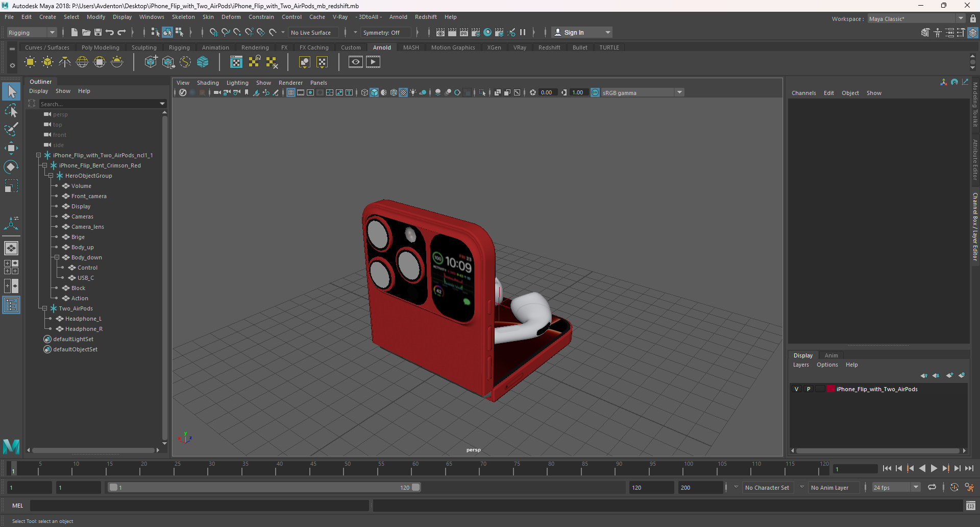This screenshot has height=527, width=980.
Task: Click the time range slider start handle
Action: (113, 487)
